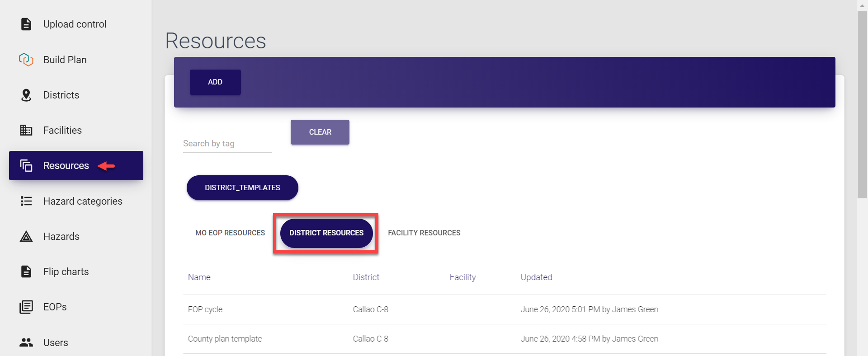Click the Districts map pin icon
This screenshot has height=356, width=868.
26,95
